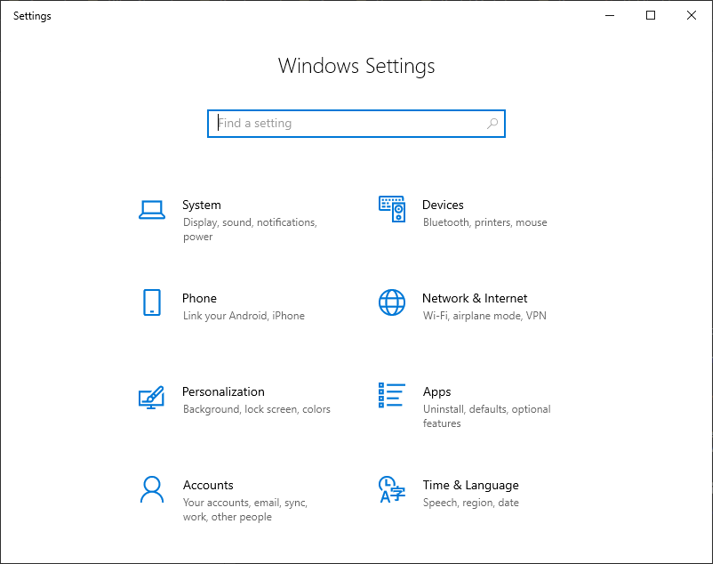The image size is (728, 564).
Task: Click 'Wi-Fi, airplane mode, VPN' text
Action: [x=484, y=316]
